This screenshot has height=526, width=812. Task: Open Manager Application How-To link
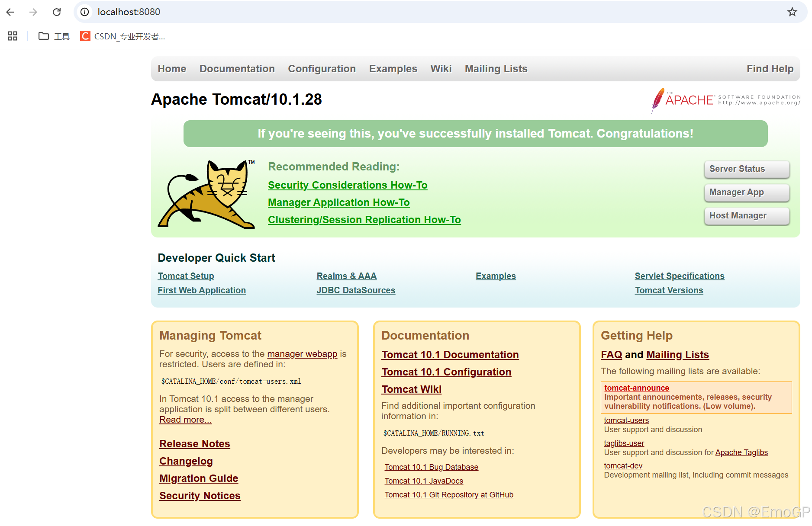coord(339,202)
